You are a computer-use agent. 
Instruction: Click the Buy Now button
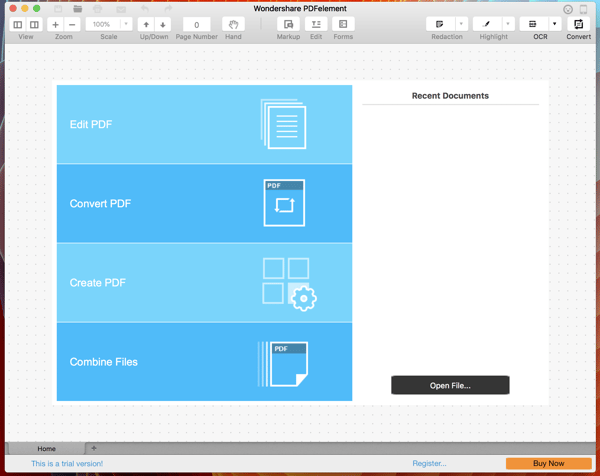[x=549, y=463]
